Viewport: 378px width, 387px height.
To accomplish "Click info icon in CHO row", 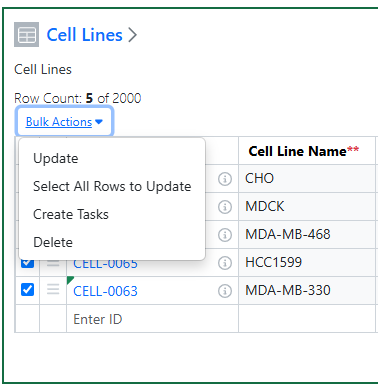I will pyautogui.click(x=225, y=179).
